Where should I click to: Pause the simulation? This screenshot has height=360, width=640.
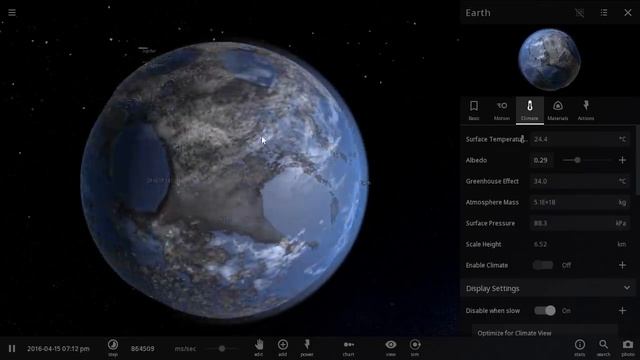pos(12,349)
